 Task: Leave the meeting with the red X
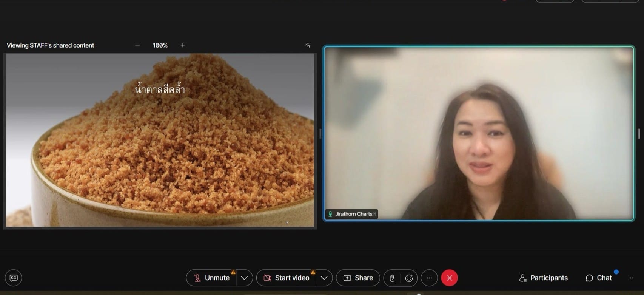pos(449,278)
